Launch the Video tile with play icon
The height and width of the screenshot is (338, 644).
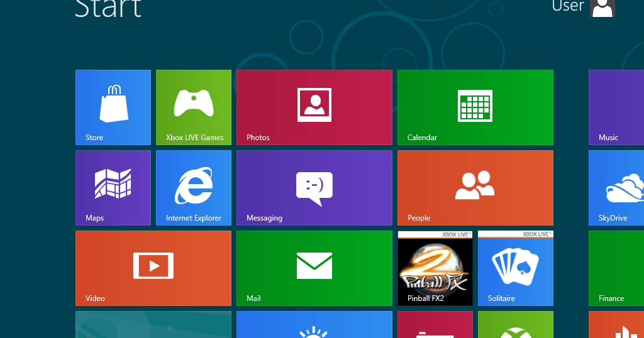(x=153, y=268)
